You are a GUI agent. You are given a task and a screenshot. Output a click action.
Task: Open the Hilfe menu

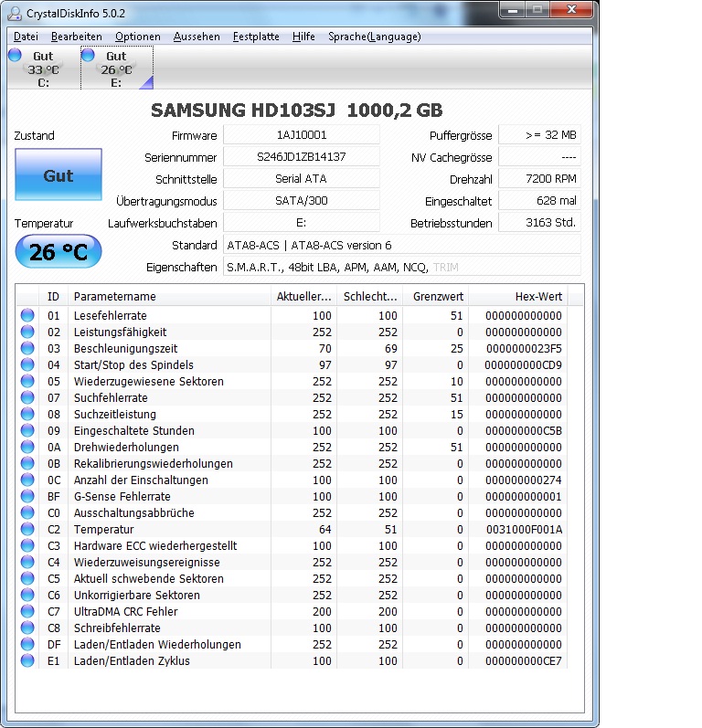pos(303,37)
